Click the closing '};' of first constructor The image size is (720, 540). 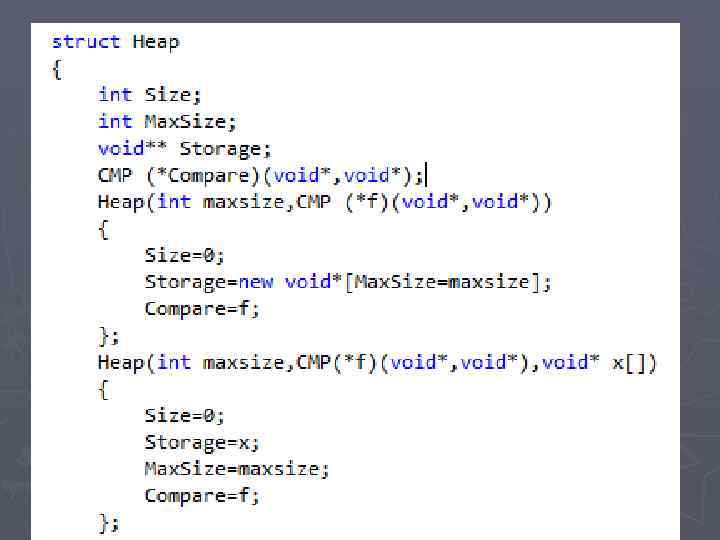[109, 336]
